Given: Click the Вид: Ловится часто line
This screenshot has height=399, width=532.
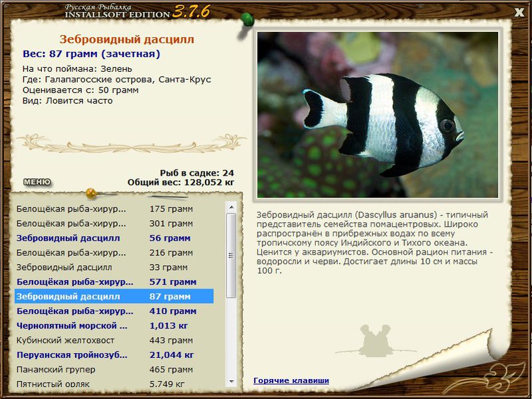Looking at the screenshot, I should tap(68, 101).
